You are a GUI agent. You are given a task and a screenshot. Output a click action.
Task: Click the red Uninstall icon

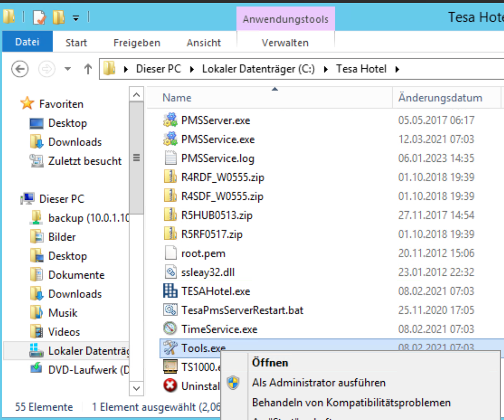coord(170,386)
